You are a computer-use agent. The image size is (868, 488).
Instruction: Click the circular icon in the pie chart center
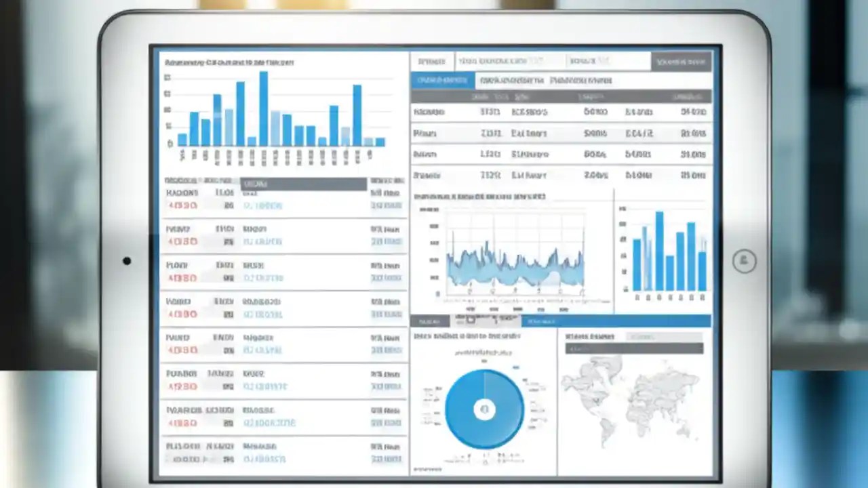[x=485, y=409]
